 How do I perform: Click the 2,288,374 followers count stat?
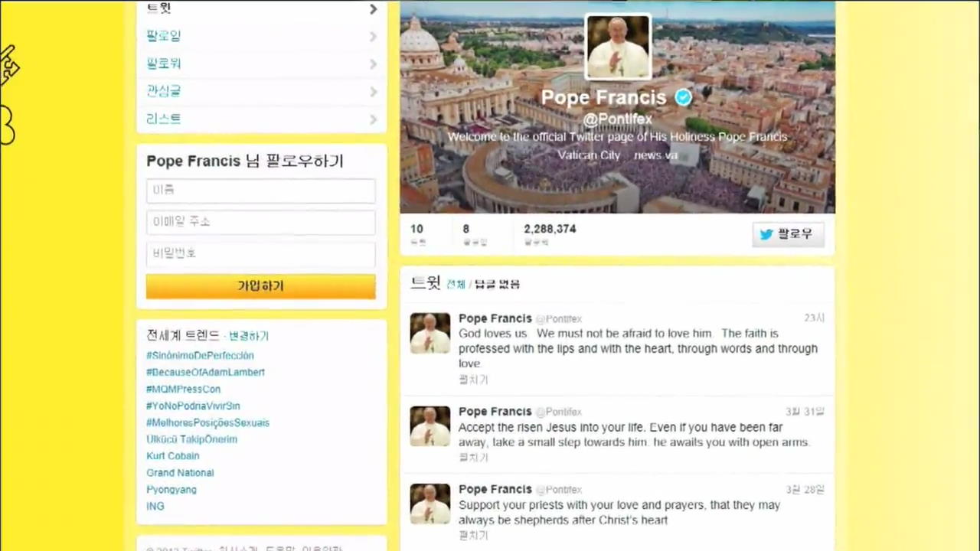(x=550, y=234)
